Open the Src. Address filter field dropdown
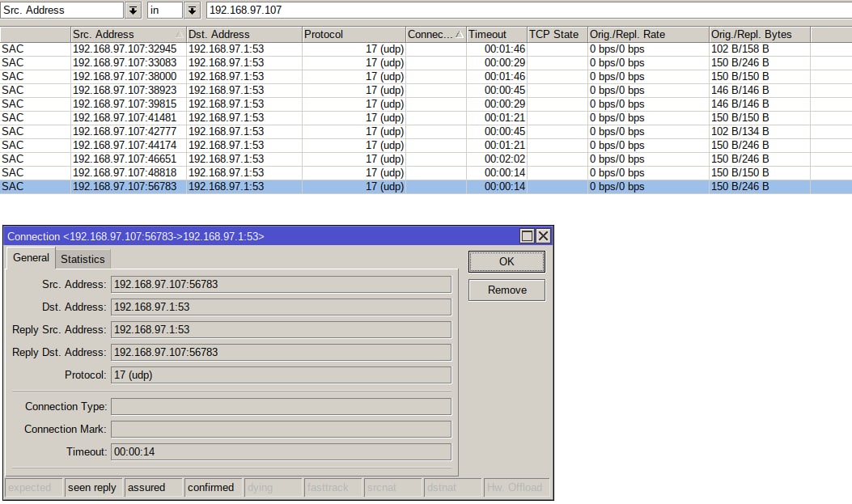 pos(134,10)
